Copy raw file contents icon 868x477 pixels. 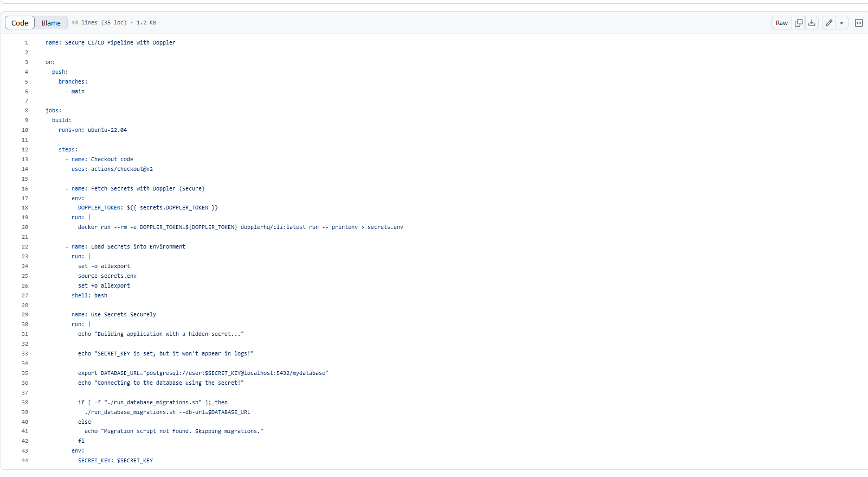point(798,23)
